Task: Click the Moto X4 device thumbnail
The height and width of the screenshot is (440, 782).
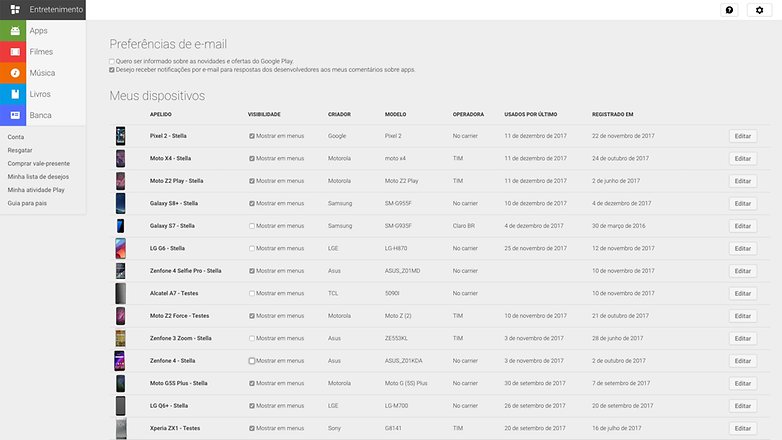Action: tap(120, 158)
